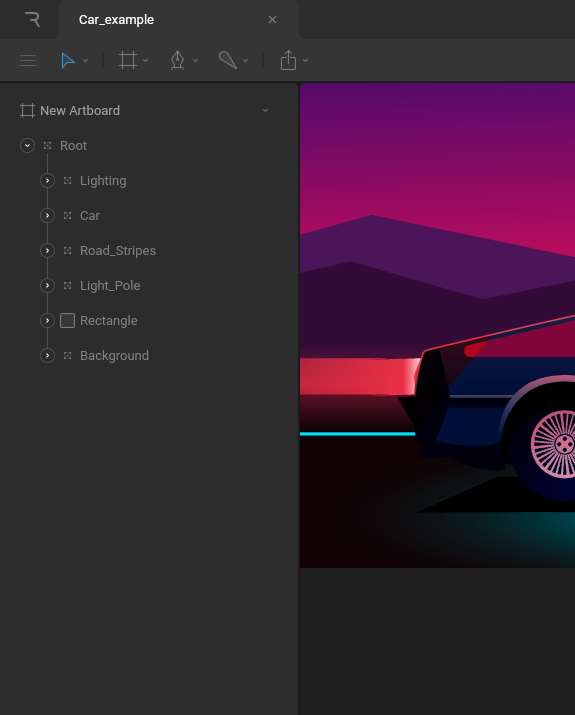Switch to the Car_example tab

(x=116, y=20)
